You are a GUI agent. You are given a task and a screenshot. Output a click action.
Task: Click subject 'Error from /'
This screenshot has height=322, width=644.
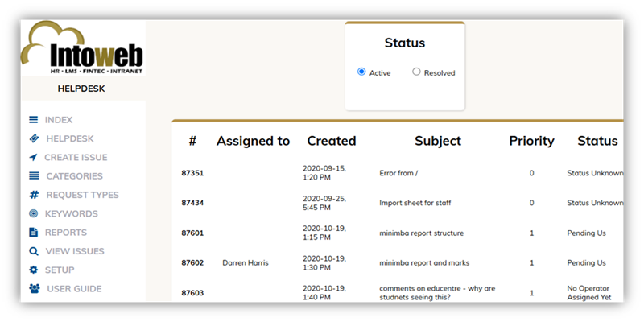(x=398, y=173)
